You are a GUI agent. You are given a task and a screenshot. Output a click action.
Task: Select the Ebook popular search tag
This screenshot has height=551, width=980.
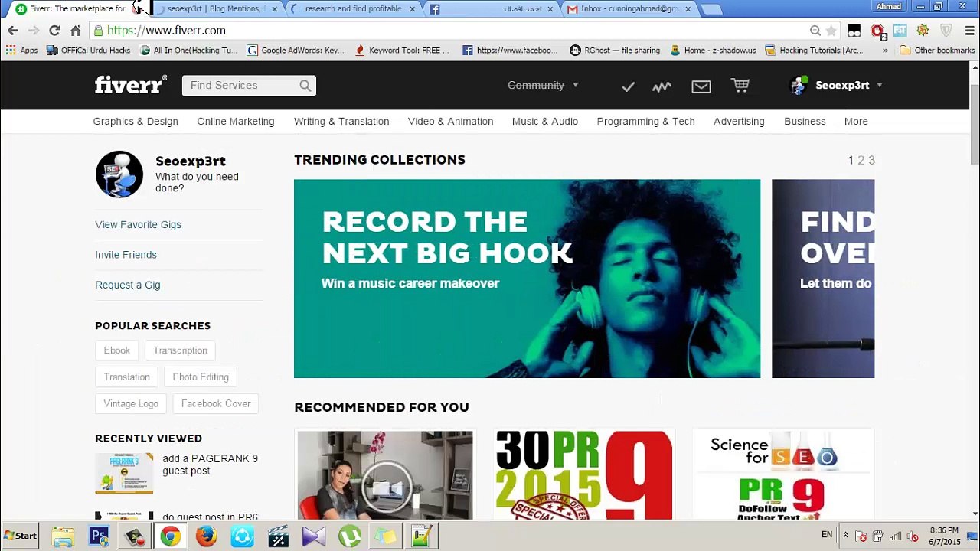pos(117,350)
